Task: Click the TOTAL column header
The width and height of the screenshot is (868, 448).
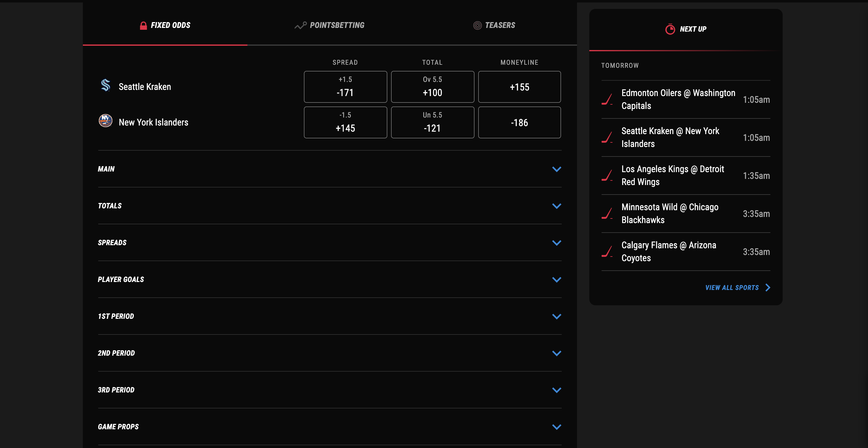Action: 432,62
